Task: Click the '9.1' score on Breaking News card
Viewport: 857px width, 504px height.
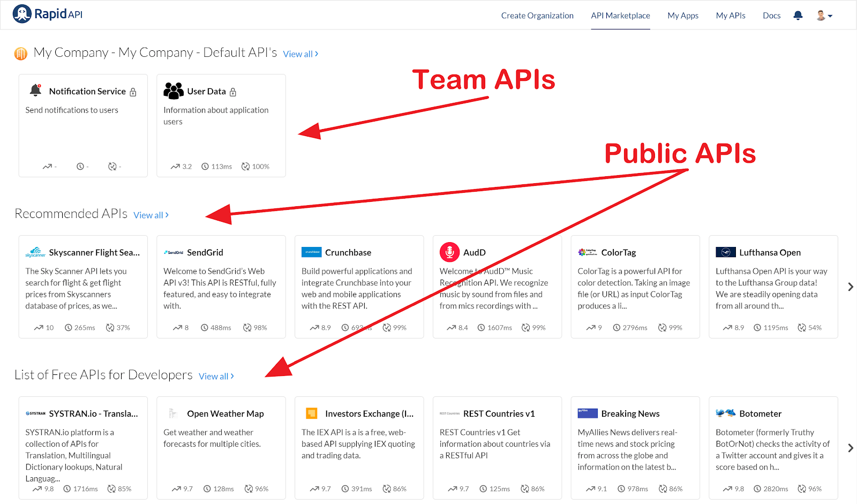Action: coord(603,489)
